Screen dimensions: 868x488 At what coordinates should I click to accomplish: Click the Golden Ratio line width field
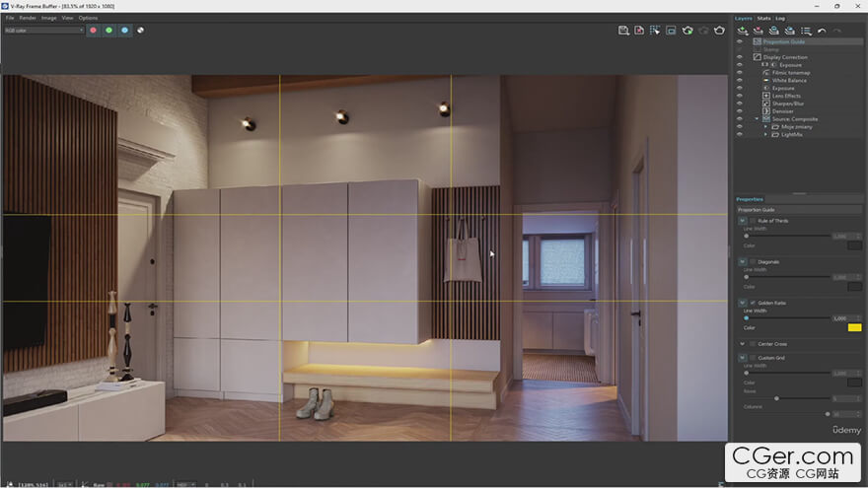(839, 318)
